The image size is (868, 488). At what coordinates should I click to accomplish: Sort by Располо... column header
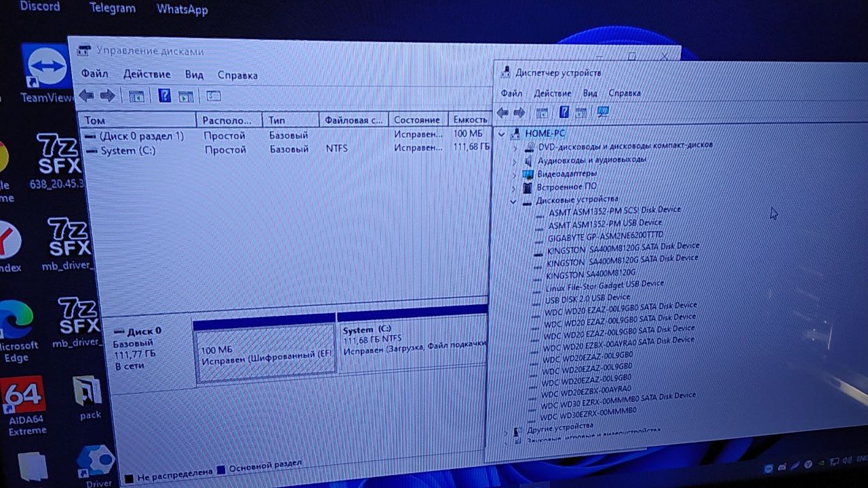pyautogui.click(x=229, y=120)
